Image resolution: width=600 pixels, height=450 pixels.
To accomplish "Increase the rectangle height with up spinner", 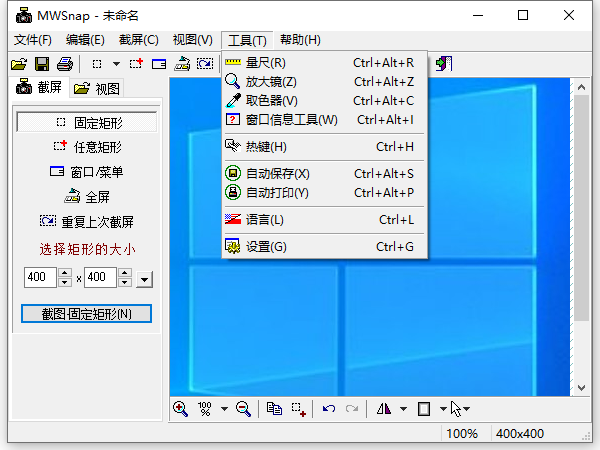I will coord(125,272).
